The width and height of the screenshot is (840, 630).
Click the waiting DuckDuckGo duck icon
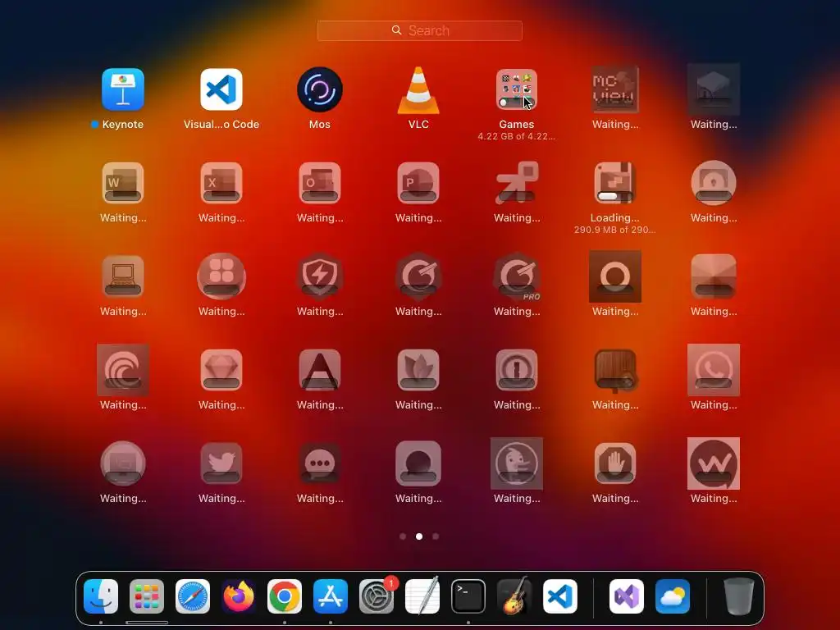517,463
